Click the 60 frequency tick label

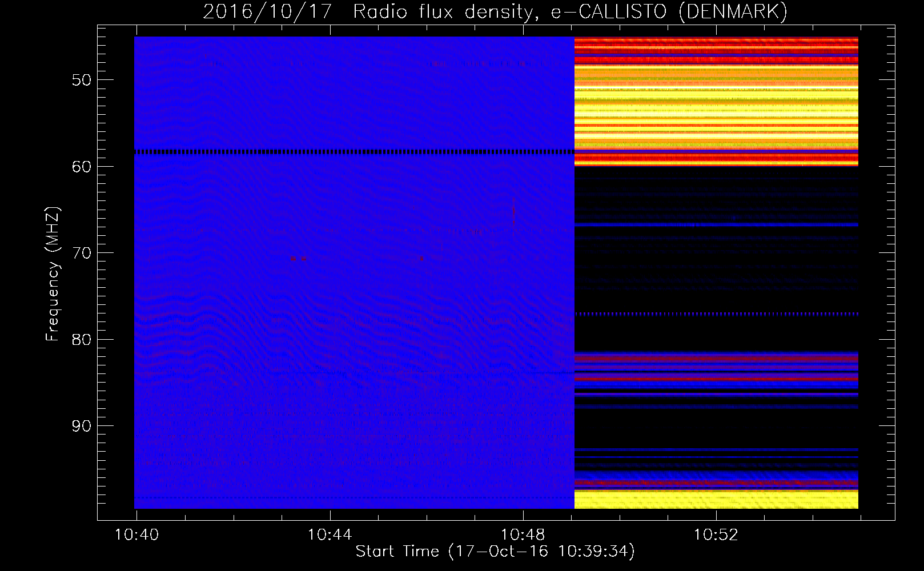click(x=81, y=166)
